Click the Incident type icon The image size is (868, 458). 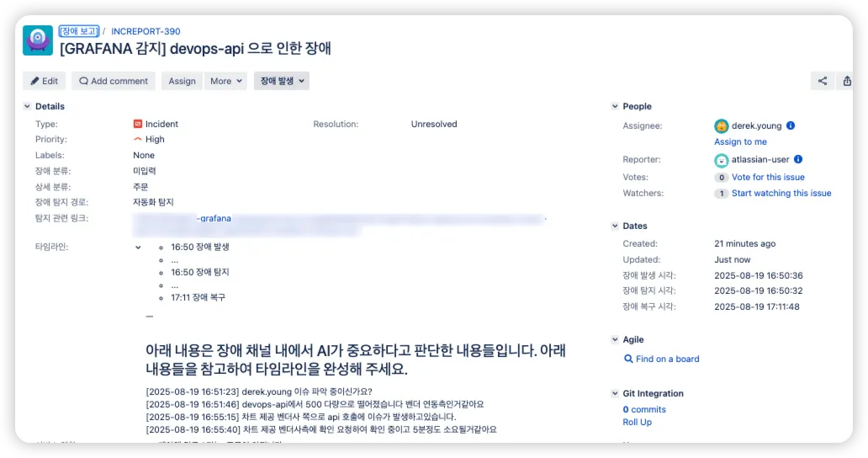pyautogui.click(x=138, y=124)
